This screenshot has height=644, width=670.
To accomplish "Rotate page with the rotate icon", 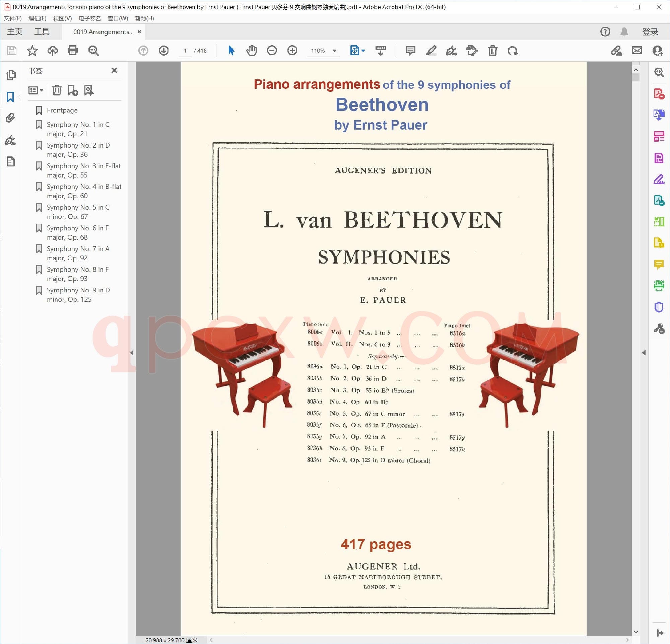I will [513, 51].
